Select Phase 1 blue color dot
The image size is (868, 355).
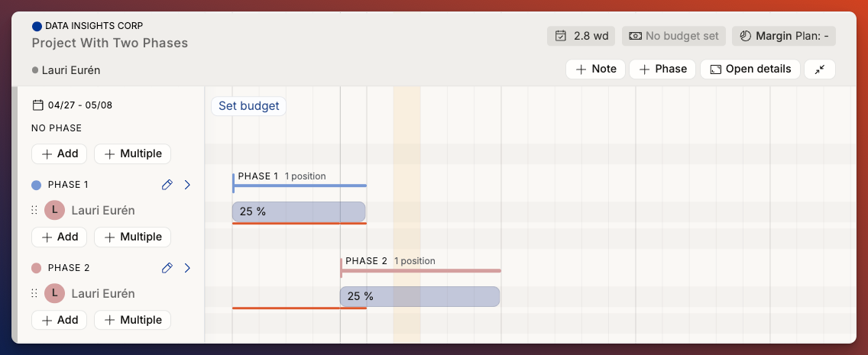(x=37, y=185)
